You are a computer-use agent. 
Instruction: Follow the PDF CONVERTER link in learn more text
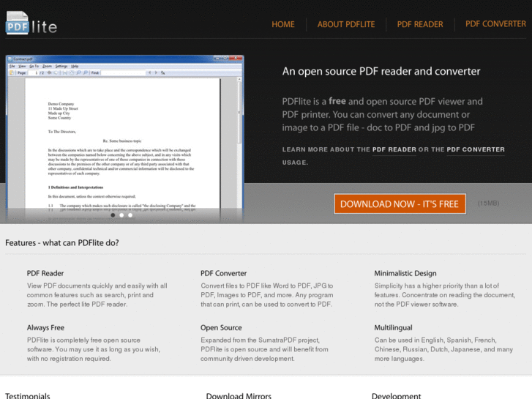[476, 150]
